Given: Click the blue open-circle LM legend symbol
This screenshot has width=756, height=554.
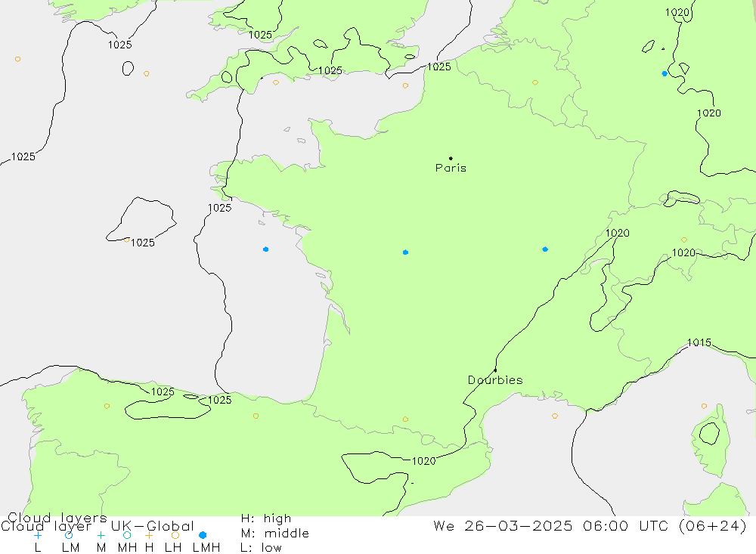Looking at the screenshot, I should point(69,535).
